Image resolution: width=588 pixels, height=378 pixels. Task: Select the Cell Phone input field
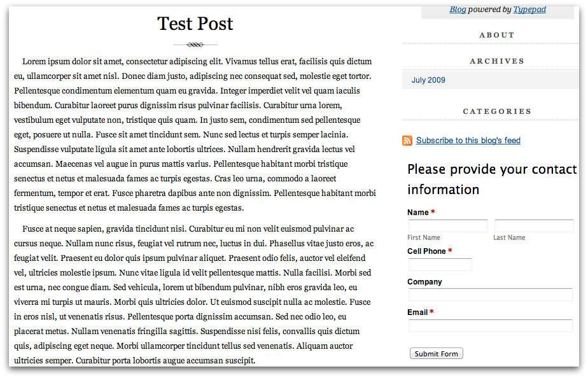tap(439, 264)
